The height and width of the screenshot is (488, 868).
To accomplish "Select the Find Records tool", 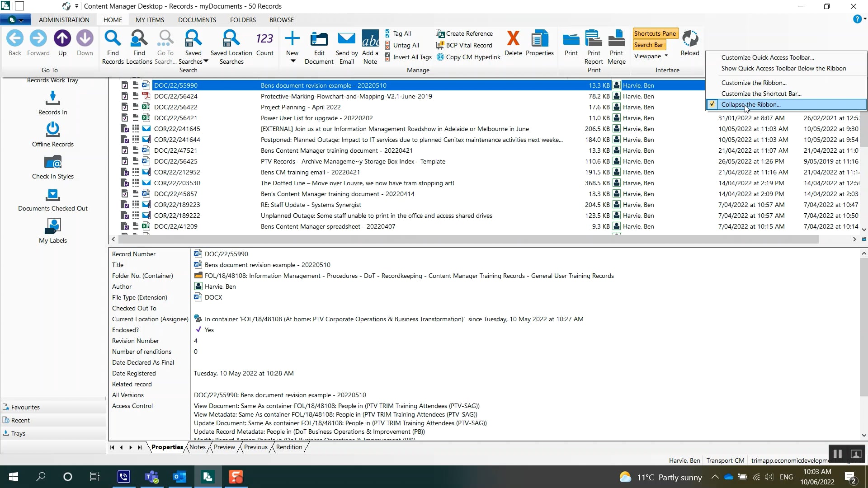I will point(113,45).
